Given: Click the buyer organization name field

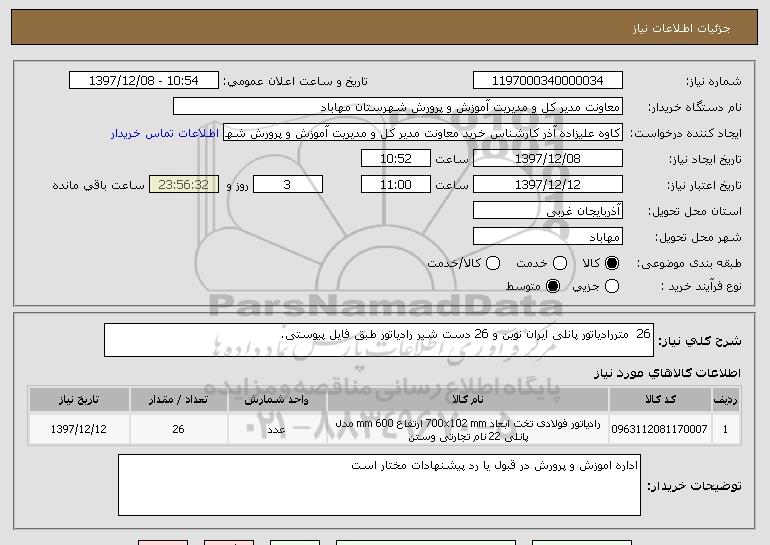Looking at the screenshot, I should [x=398, y=107].
